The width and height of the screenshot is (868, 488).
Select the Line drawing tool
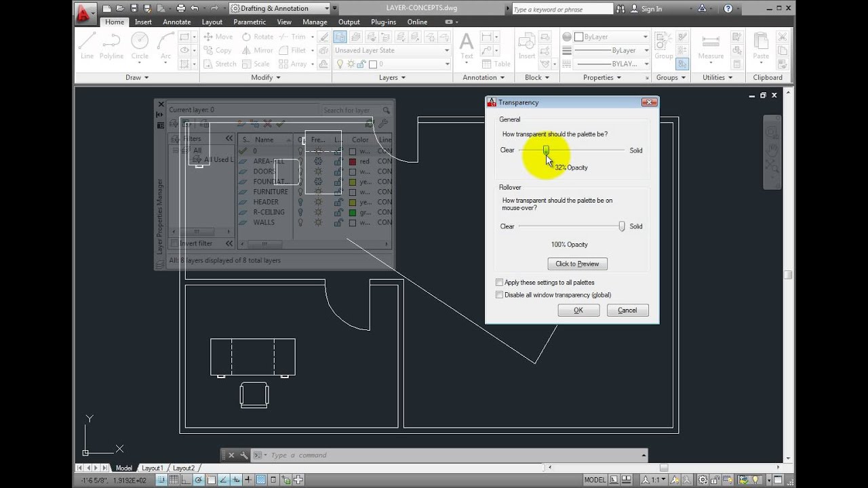coord(87,45)
